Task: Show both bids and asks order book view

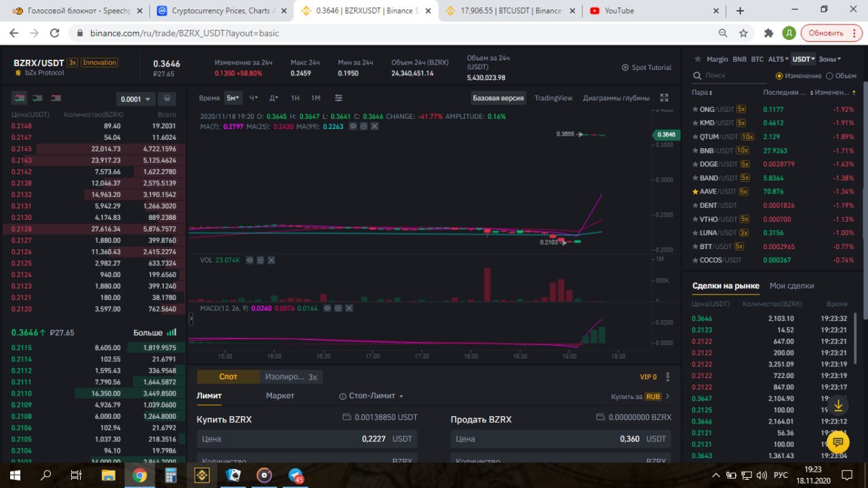Action: coord(20,98)
